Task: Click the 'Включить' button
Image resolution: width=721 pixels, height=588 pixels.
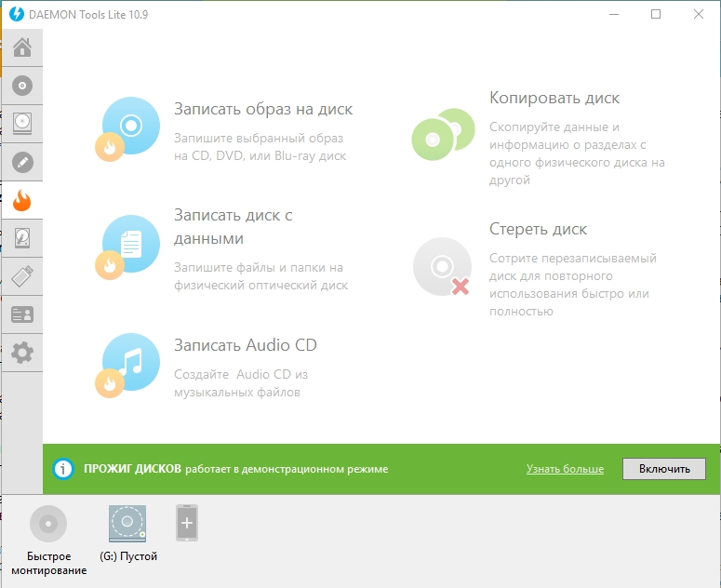Action: point(664,469)
